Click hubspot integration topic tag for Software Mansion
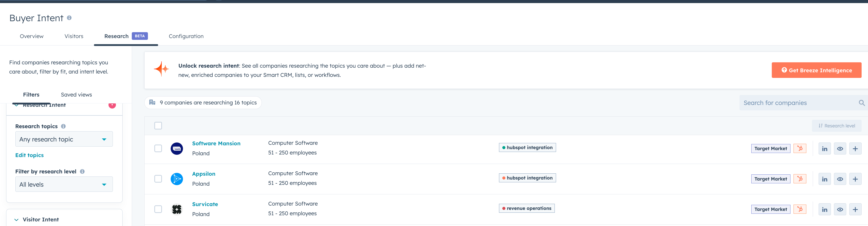Image resolution: width=868 pixels, height=226 pixels. point(527,147)
